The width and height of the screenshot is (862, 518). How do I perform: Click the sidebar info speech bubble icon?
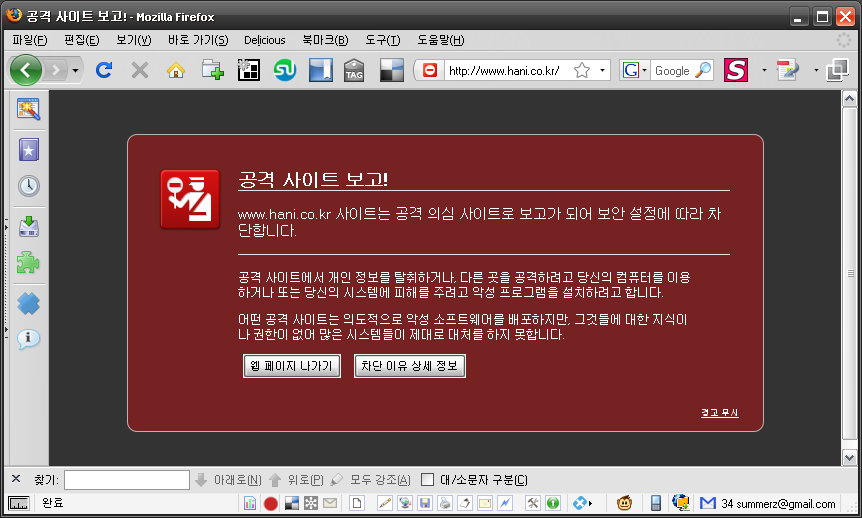tap(28, 339)
